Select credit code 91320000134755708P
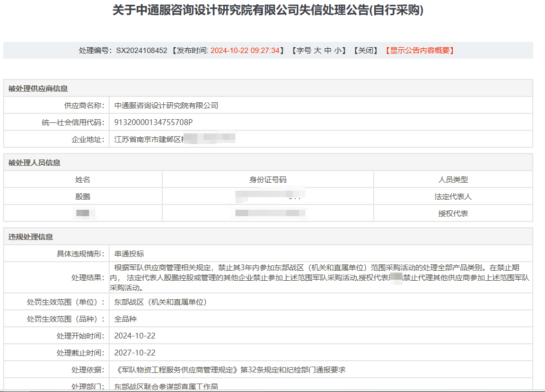The height and width of the screenshot is (392, 545). (x=153, y=122)
